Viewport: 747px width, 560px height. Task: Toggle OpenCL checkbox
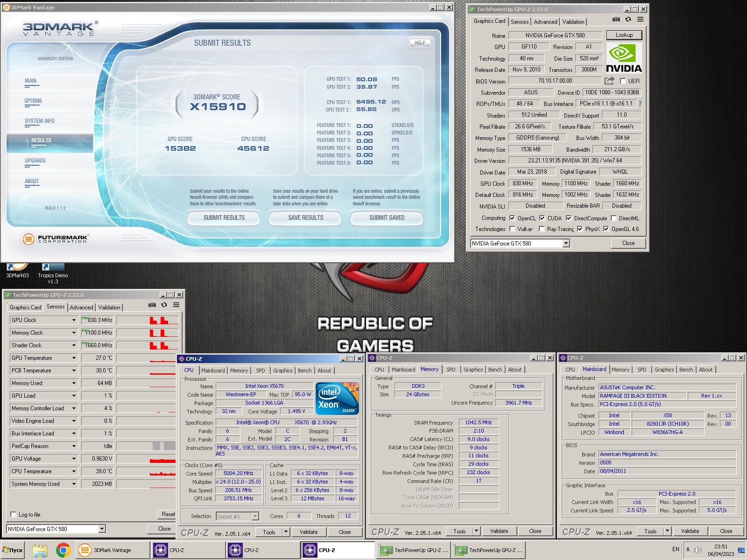point(512,218)
